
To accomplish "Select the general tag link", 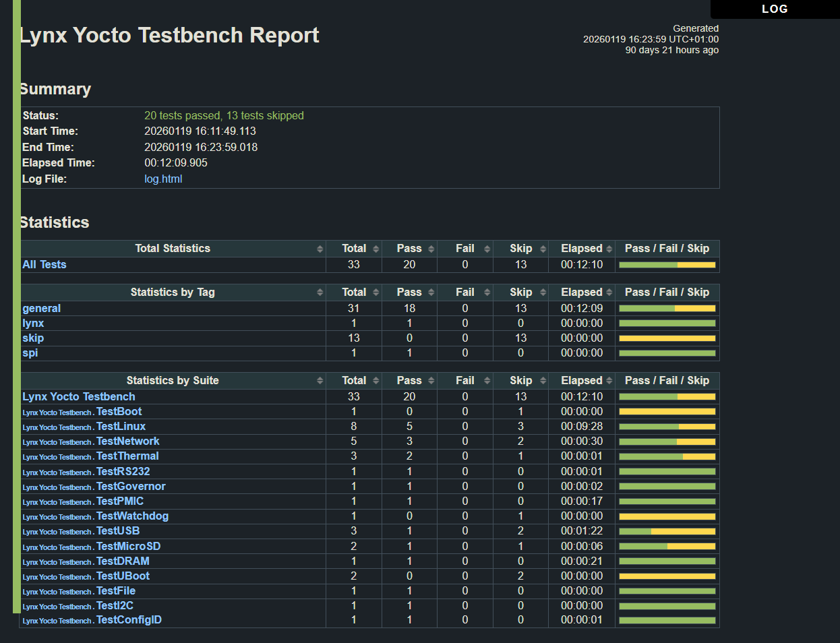I will coord(42,308).
